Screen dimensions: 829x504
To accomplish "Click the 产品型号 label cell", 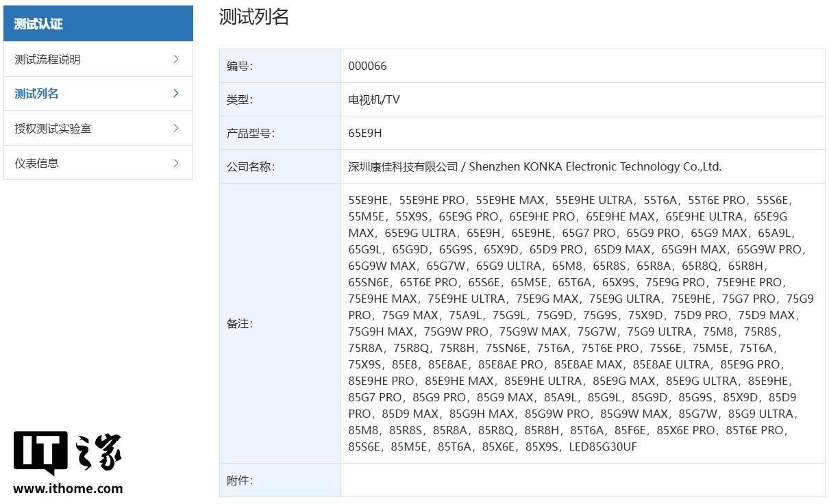I will point(280,133).
